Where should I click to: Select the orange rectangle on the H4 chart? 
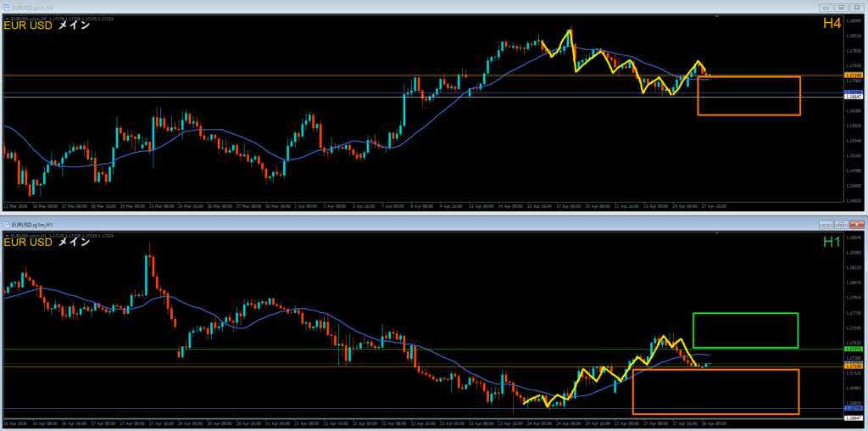(748, 115)
